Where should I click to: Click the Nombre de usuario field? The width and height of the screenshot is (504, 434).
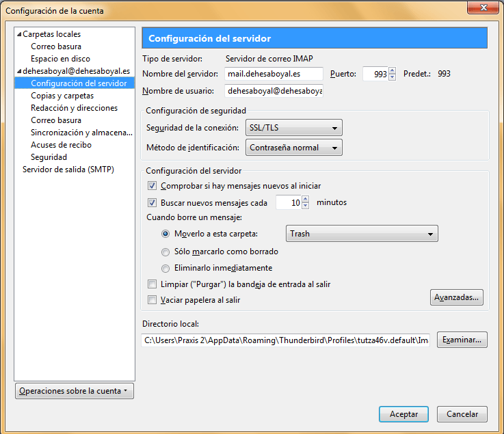click(x=274, y=91)
